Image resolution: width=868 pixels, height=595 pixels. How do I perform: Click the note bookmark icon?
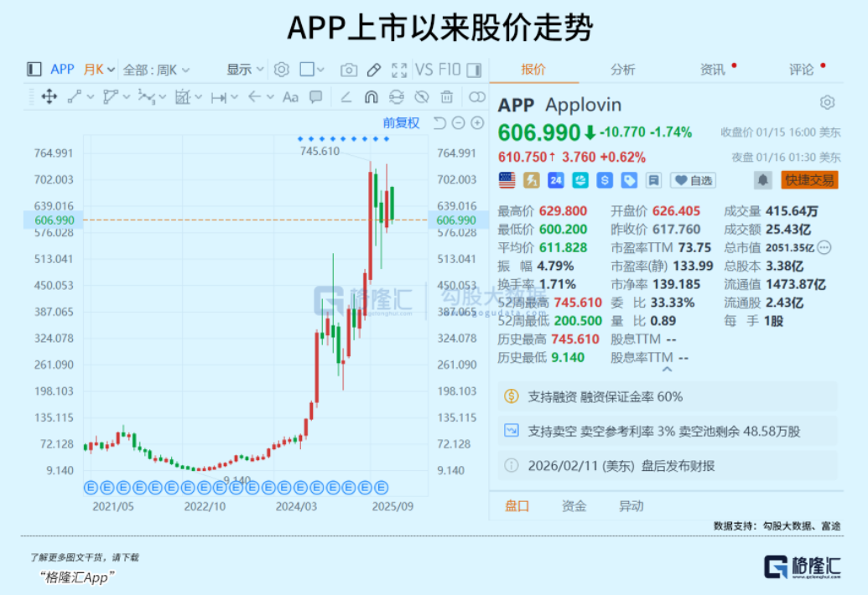coord(653,179)
